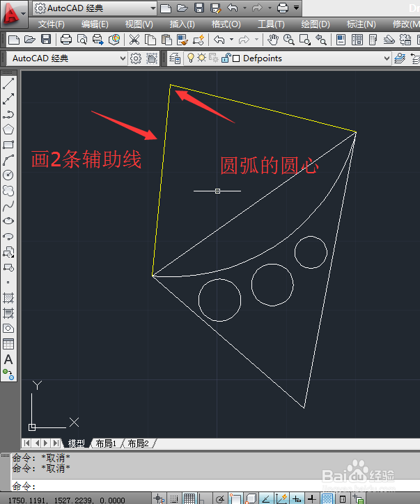Viewport: 420px width, 504px height.
Task: Select the Table tool
Action: (8, 344)
